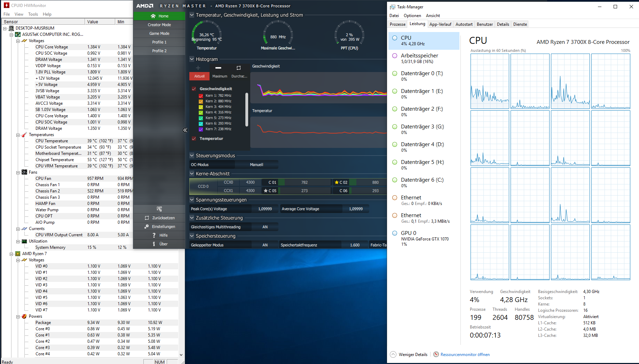
Task: Click the flame icon beside Powers
Action: click(x=24, y=316)
